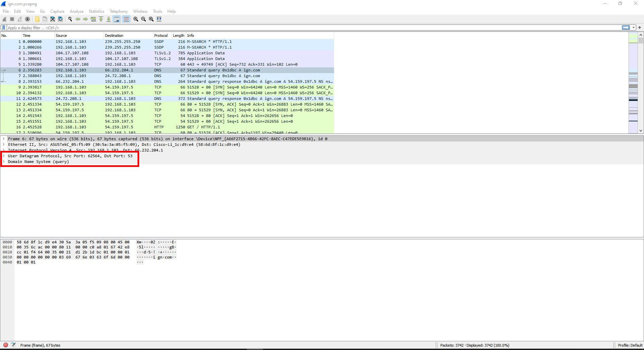Screen dimensions: 644x350
Task: Click the Profile: Default status bar label
Action: [x=630, y=345]
